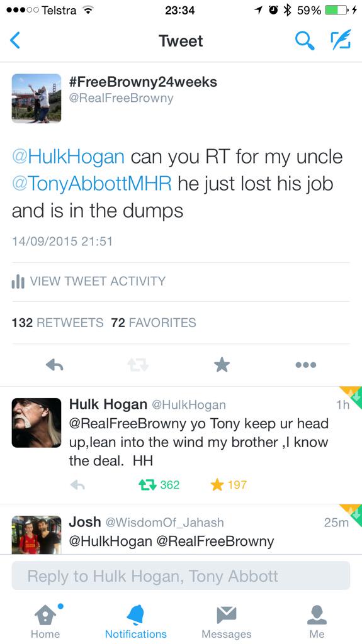The height and width of the screenshot is (644, 362).
Task: Compose a new tweet with the quill icon
Action: [341, 40]
